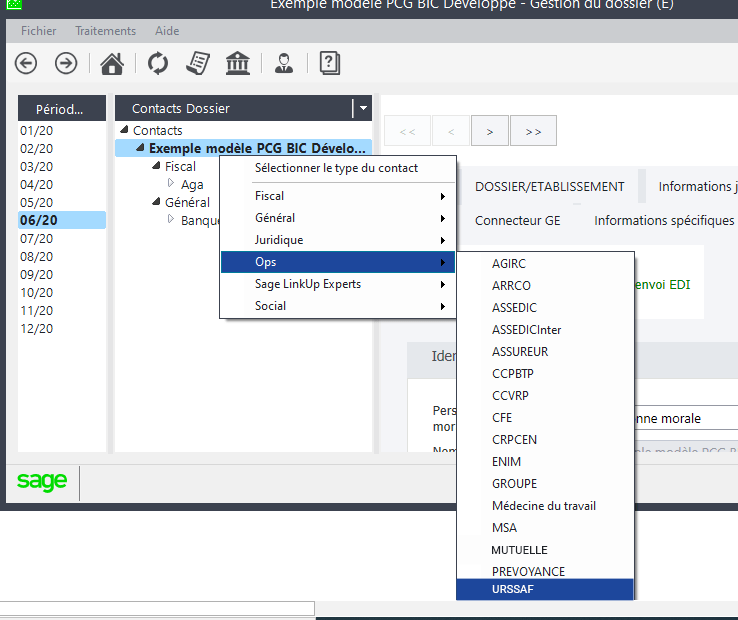The width and height of the screenshot is (738, 620).
Task: Click the back arrow navigation icon
Action: 26,63
